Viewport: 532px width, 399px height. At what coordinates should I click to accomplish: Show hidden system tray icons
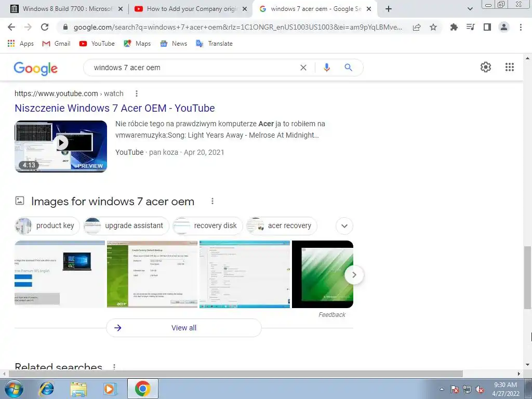(442, 389)
